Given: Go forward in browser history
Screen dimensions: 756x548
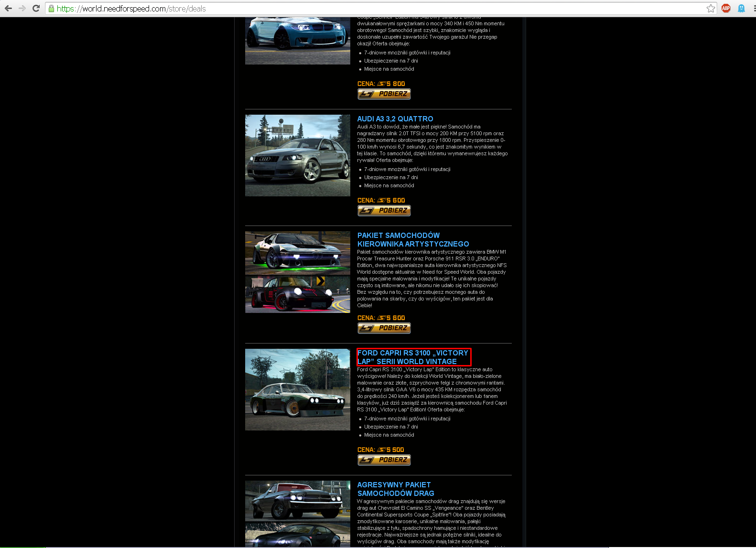Looking at the screenshot, I should click(22, 9).
